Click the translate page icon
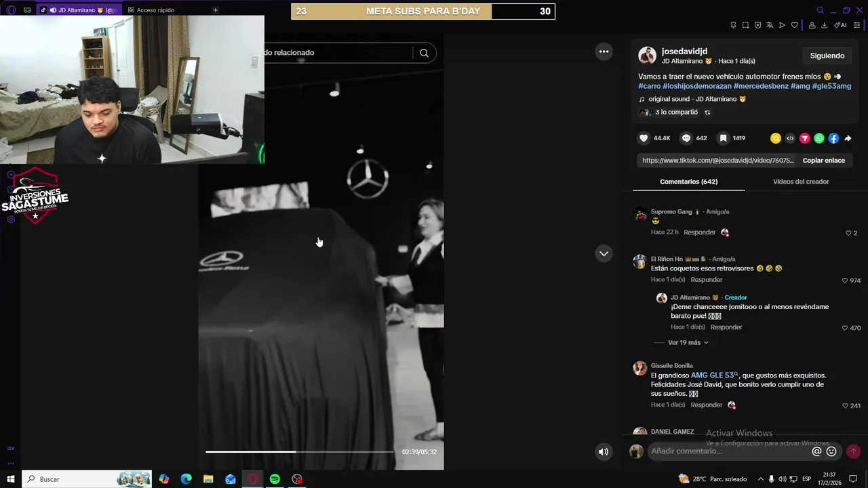 pyautogui.click(x=770, y=25)
